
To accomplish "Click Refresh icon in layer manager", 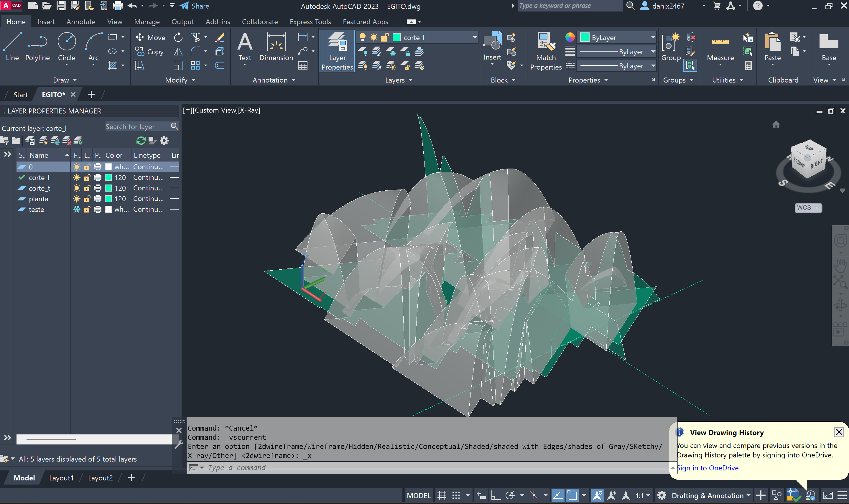I will point(141,141).
